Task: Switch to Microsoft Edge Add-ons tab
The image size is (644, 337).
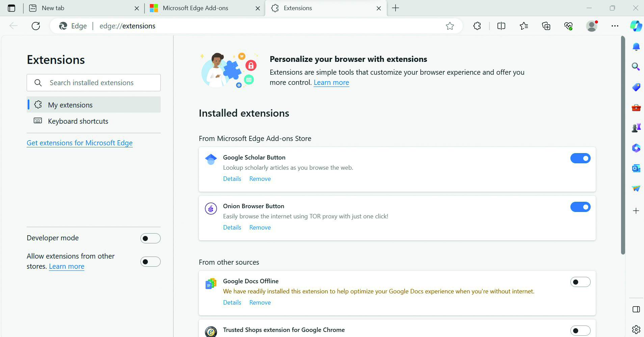Action: [x=205, y=8]
